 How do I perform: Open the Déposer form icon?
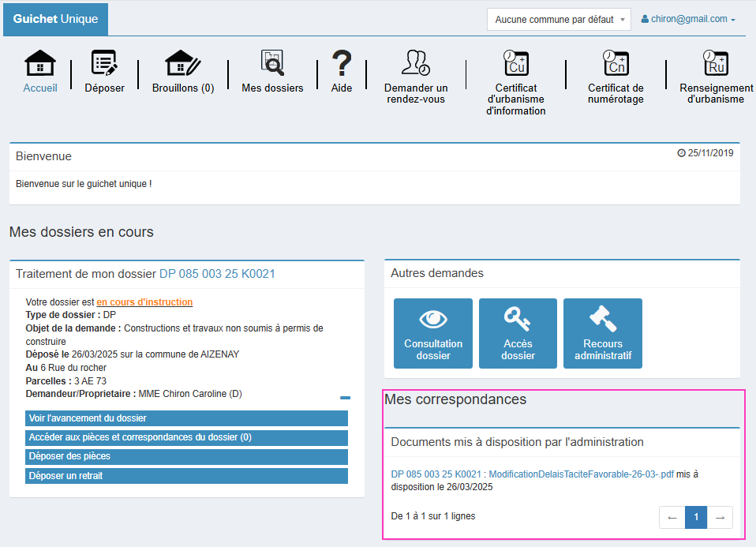coord(104,63)
